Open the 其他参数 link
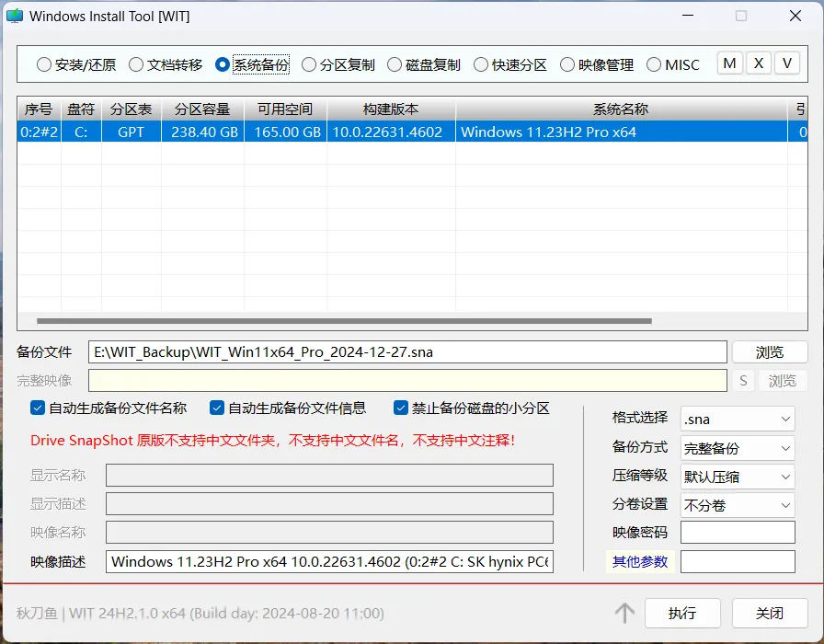Image resolution: width=824 pixels, height=644 pixels. (639, 561)
